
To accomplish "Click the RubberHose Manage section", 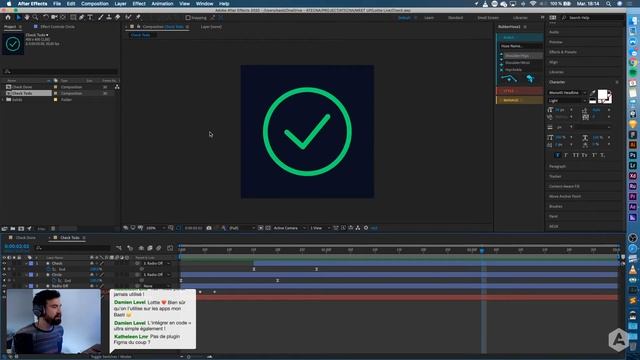I will tap(519, 100).
